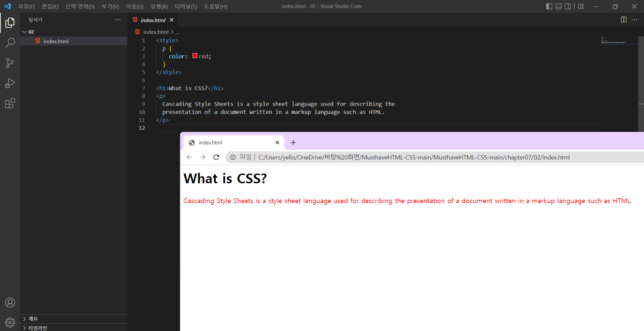Screen dimensions: 644x331
Task: Click the opening <style> tag on line 1
Action: tap(167, 40)
